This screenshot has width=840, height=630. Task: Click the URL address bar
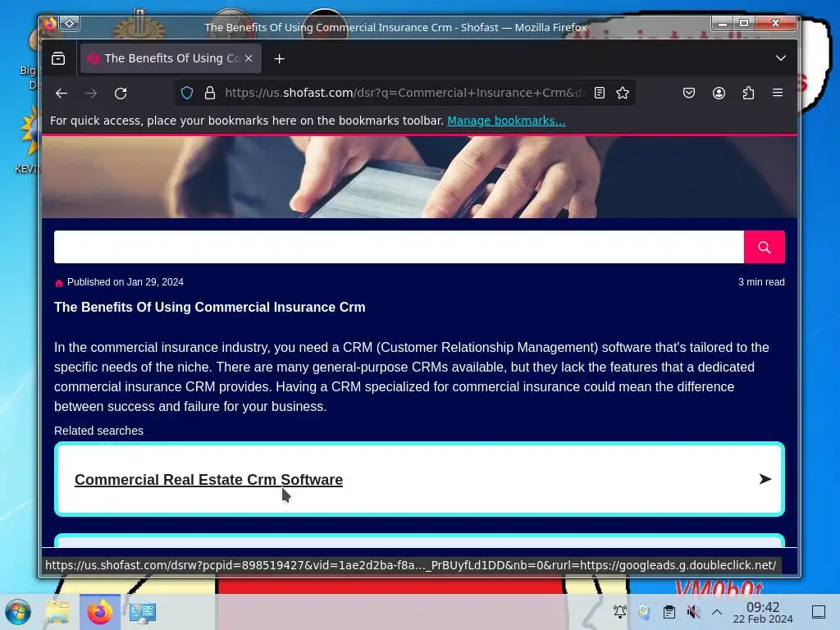(407, 93)
